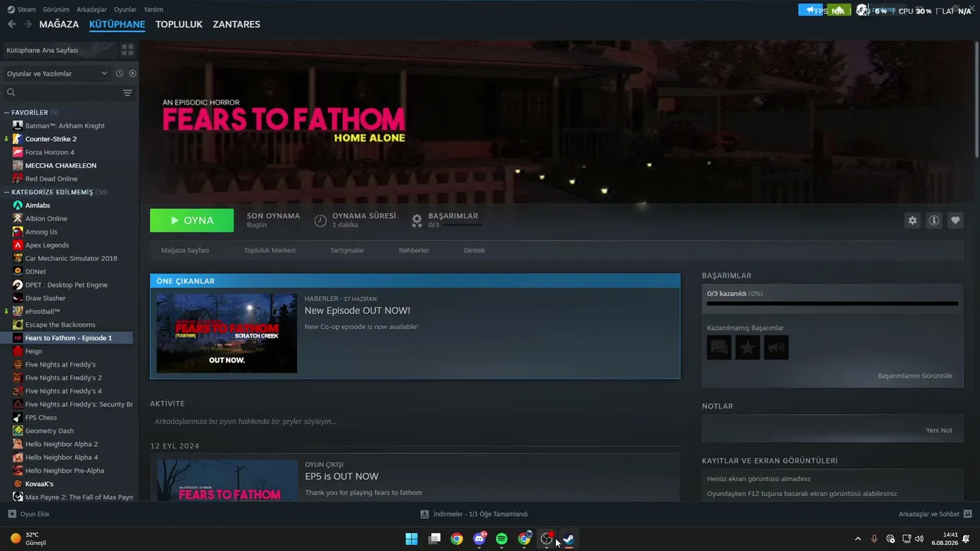Open the Mağaza Sayfası link
This screenshot has height=551, width=980.
tap(185, 250)
